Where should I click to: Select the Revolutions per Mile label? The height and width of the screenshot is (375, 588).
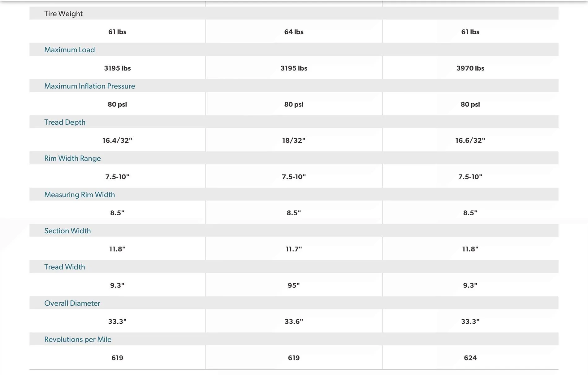(78, 339)
